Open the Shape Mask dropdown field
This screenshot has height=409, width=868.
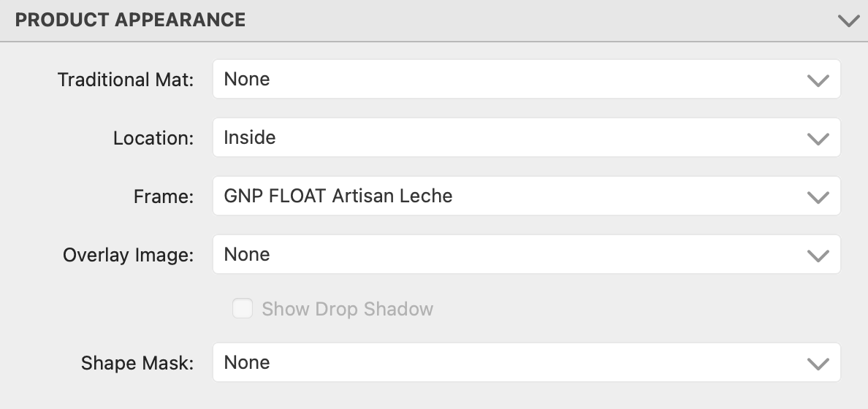pyautogui.click(x=511, y=362)
